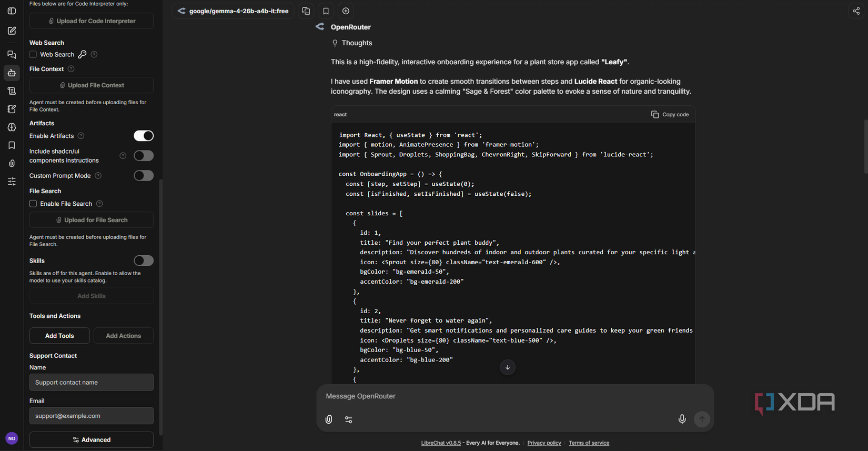The image size is (868, 451).
Task: Bookmark the conversation from the header
Action: coord(326,11)
